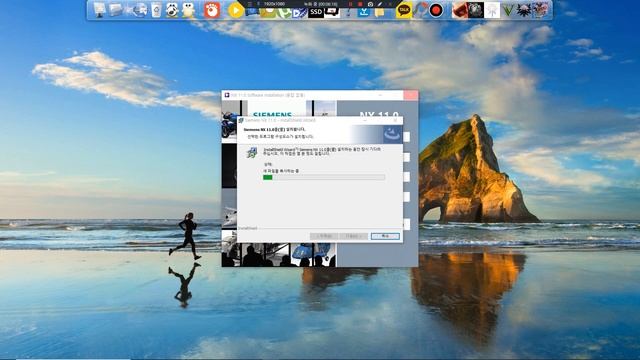Launch the red record circle app in dock
This screenshot has width=640, height=360.
pyautogui.click(x=436, y=10)
